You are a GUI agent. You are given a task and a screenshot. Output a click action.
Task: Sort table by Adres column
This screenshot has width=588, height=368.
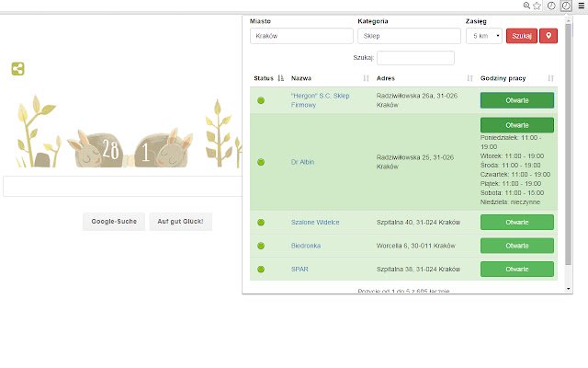pos(469,78)
